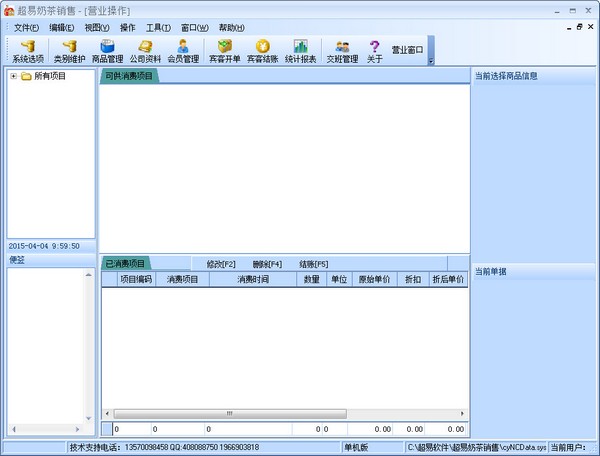Click the 当前单据 panel header
Screen dimensions: 600x456
pos(533,271)
